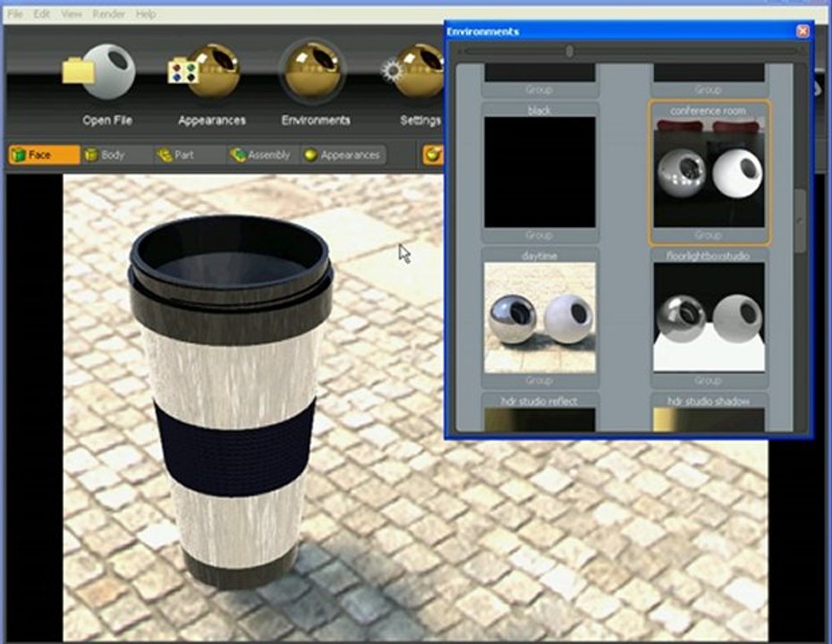This screenshot has width=832, height=644.
Task: Click the Group label under black
Action: point(539,235)
